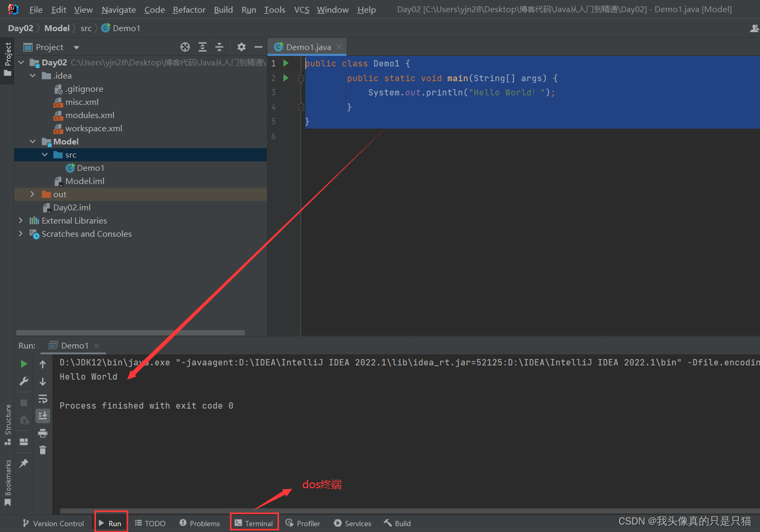
Task: Open the Refactor menu
Action: 189,9
